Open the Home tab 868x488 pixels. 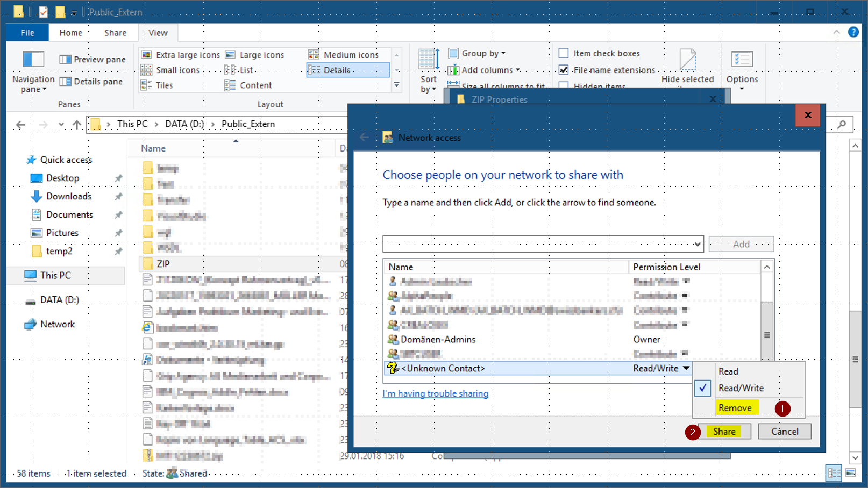[71, 33]
